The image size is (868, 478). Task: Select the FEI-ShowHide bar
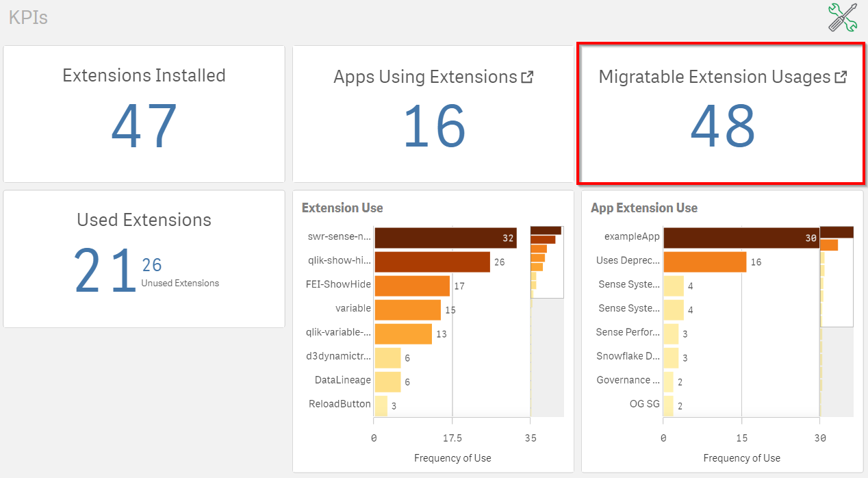[411, 286]
